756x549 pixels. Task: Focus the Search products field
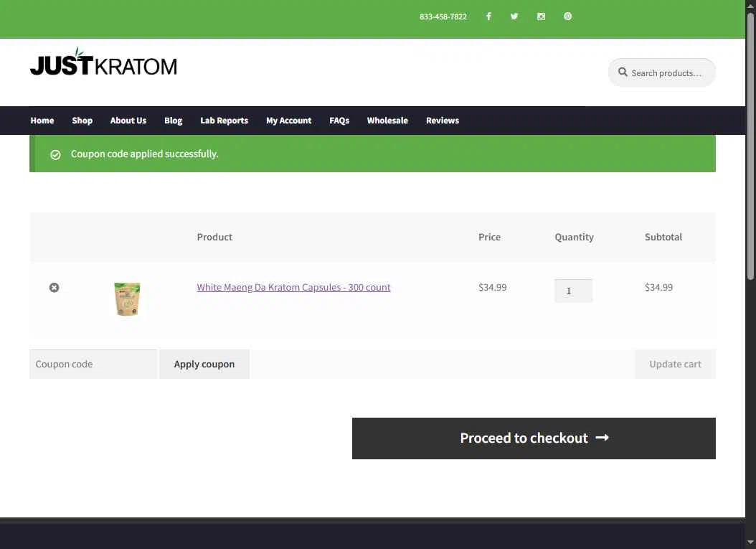pyautogui.click(x=662, y=73)
